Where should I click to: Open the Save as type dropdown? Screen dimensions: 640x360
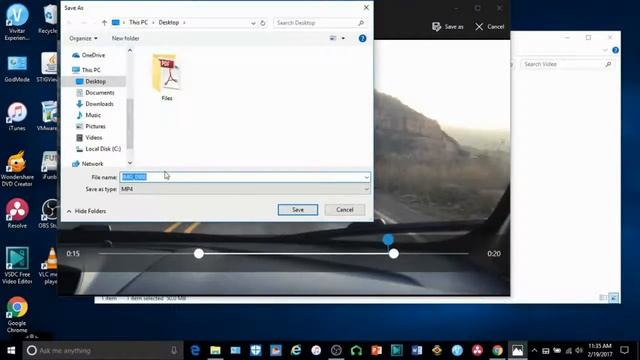click(x=244, y=189)
